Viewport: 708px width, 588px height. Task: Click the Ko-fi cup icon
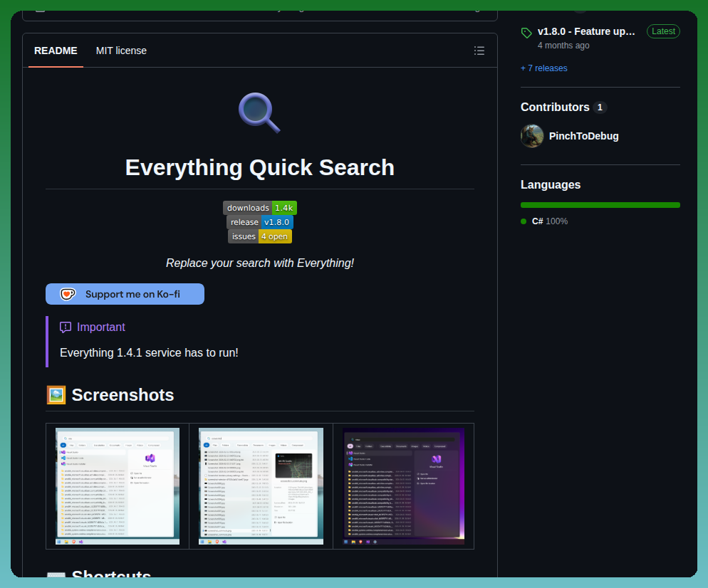tap(68, 294)
